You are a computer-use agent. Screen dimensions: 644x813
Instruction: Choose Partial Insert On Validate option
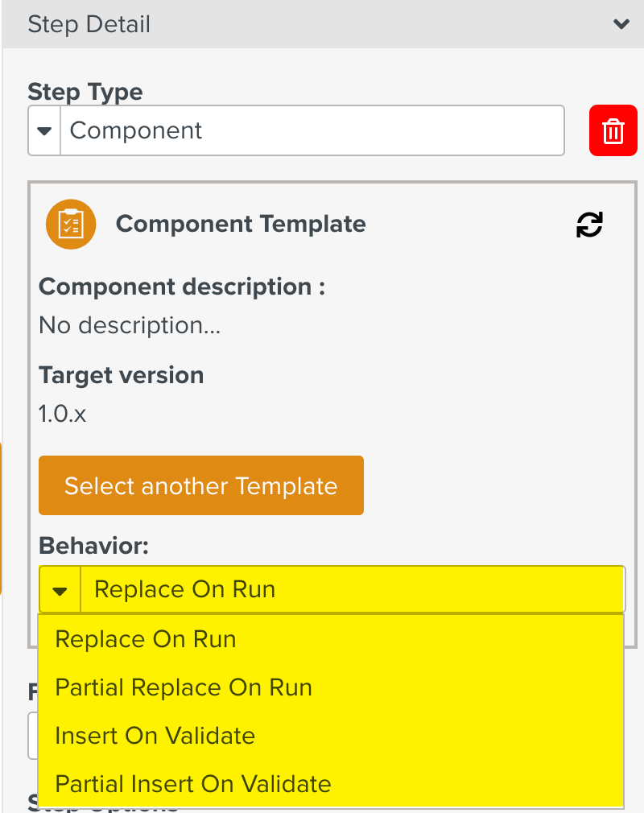(193, 784)
